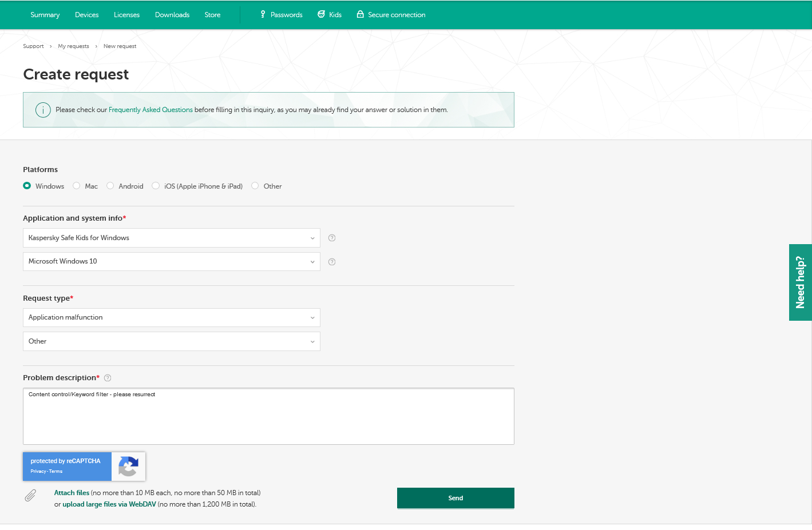Screen dimensions: 812x530
Task: Click the Secure connection lock icon
Action: (361, 14)
